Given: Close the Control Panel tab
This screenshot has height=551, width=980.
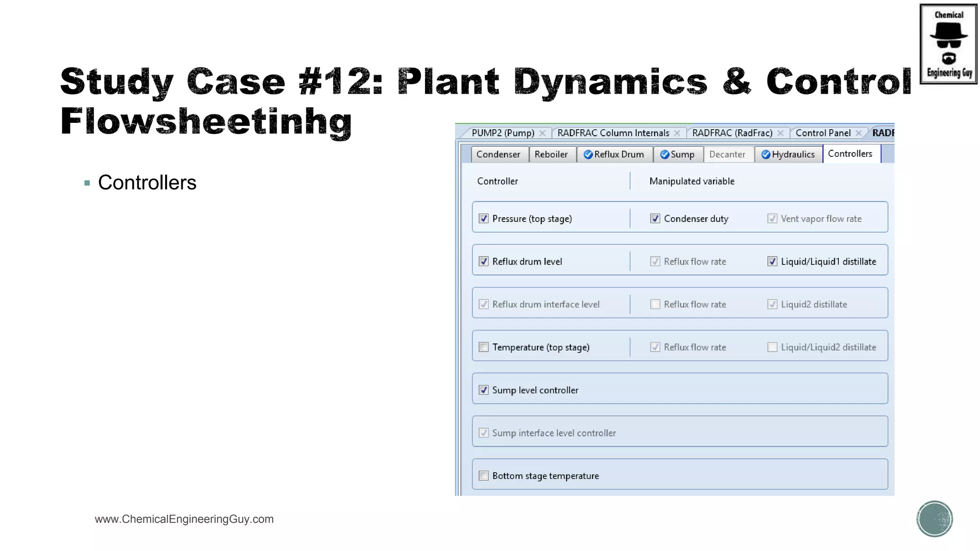Looking at the screenshot, I should [x=858, y=133].
